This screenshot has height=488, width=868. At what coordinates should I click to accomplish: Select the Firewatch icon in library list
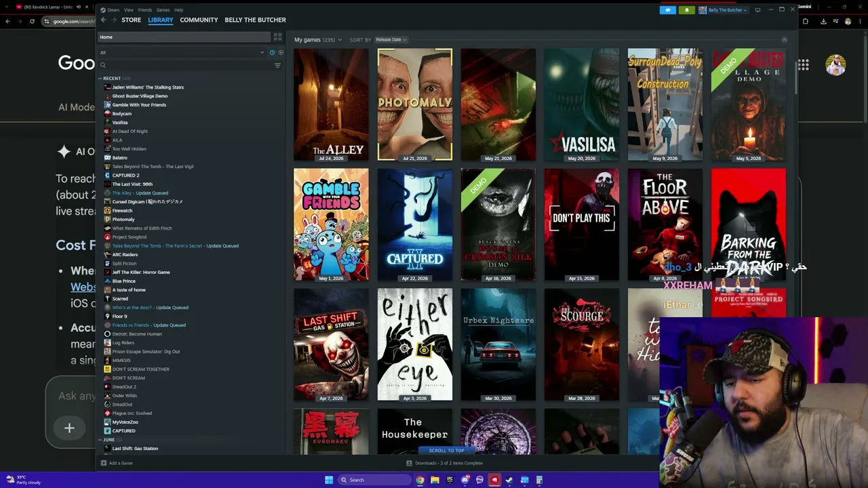107,211
